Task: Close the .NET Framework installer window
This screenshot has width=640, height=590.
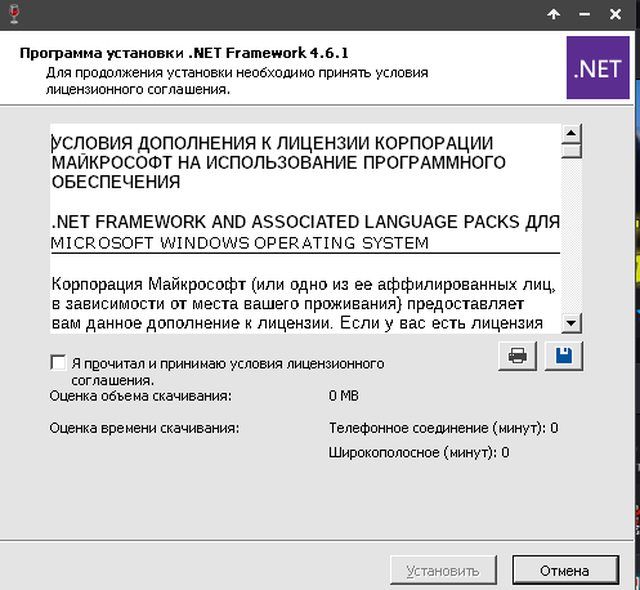Action: [x=615, y=15]
